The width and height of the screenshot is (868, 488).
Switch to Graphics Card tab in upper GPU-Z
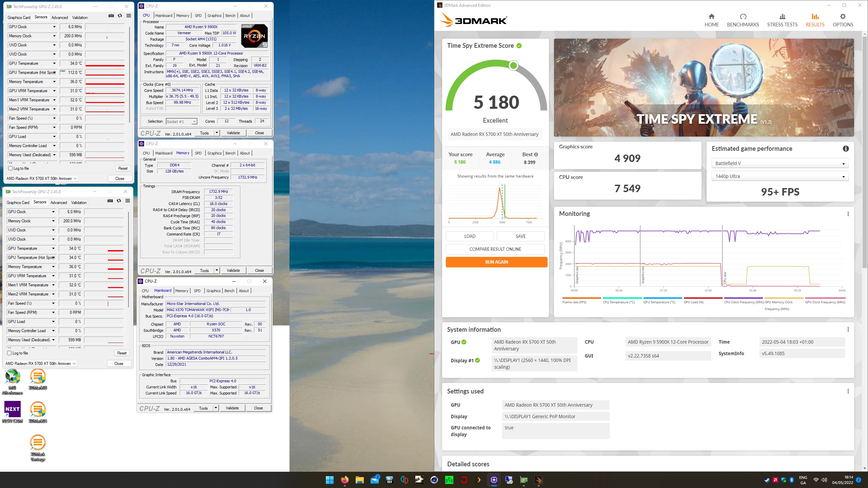point(19,17)
